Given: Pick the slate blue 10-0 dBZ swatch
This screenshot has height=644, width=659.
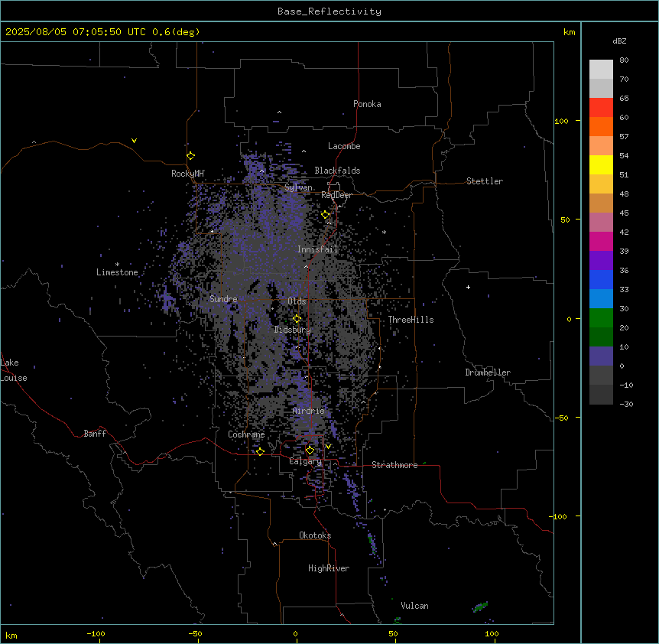Looking at the screenshot, I should tap(601, 356).
